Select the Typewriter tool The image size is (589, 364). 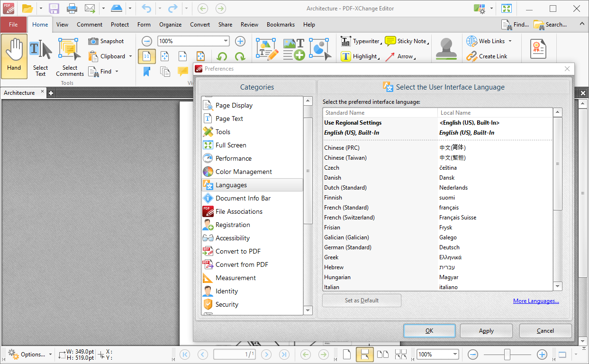[x=360, y=41]
